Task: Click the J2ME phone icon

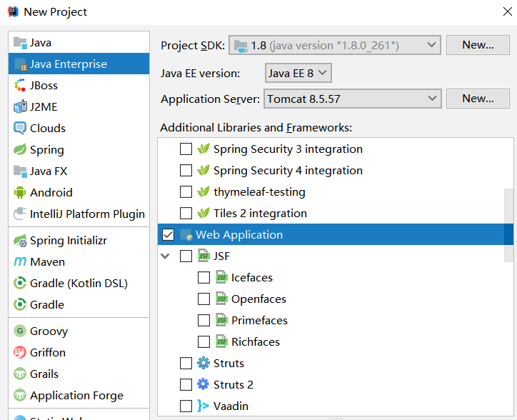Action: click(20, 107)
